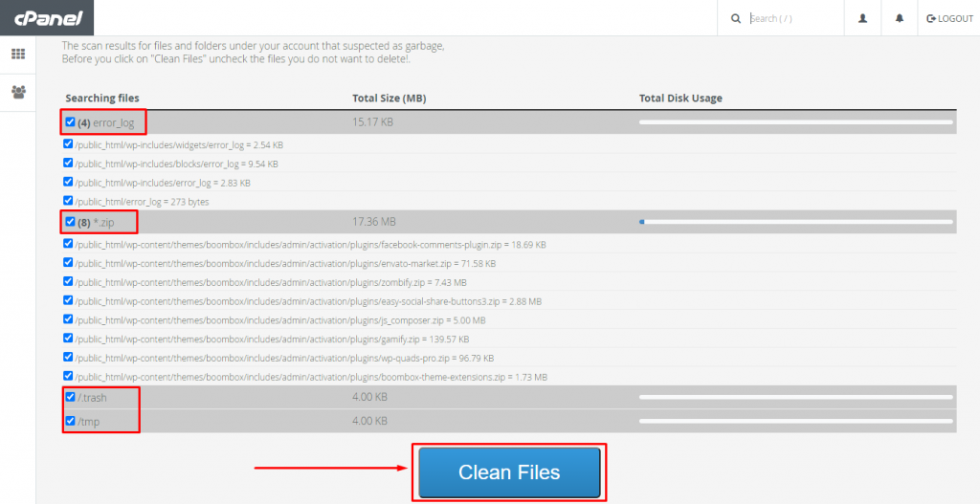This screenshot has width=980, height=504.
Task: Uncheck the widgets/error_log file checkbox
Action: coord(68,143)
